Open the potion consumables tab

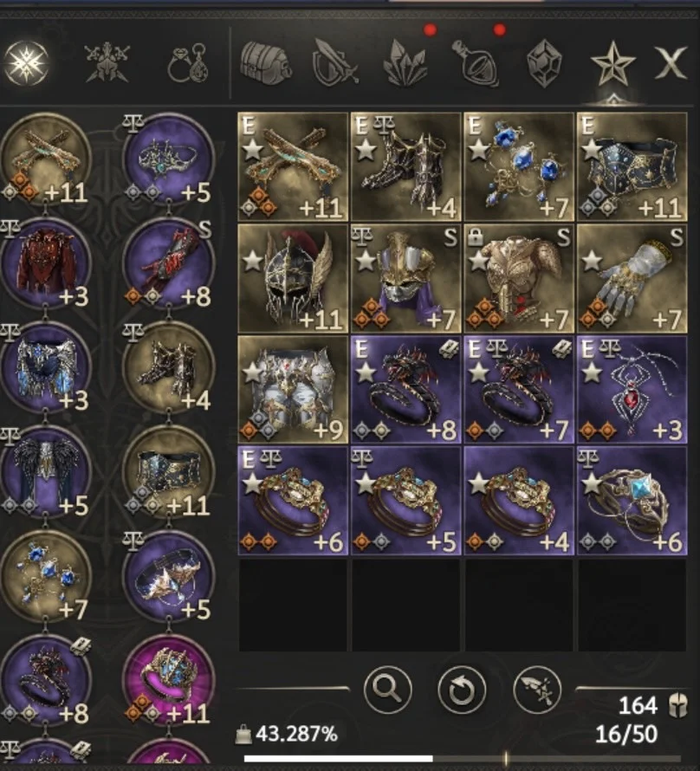click(476, 64)
